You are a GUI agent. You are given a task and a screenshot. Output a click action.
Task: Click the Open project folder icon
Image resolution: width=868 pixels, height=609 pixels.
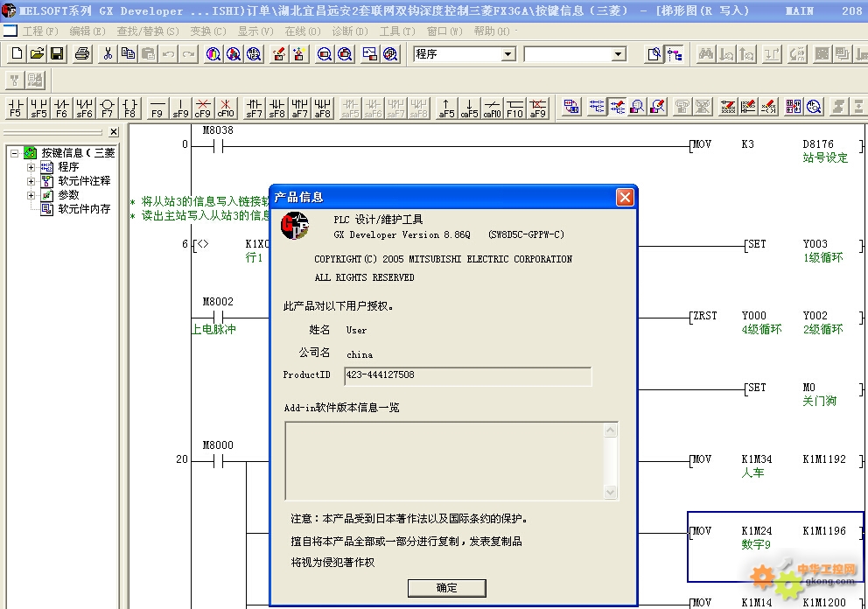tap(37, 53)
